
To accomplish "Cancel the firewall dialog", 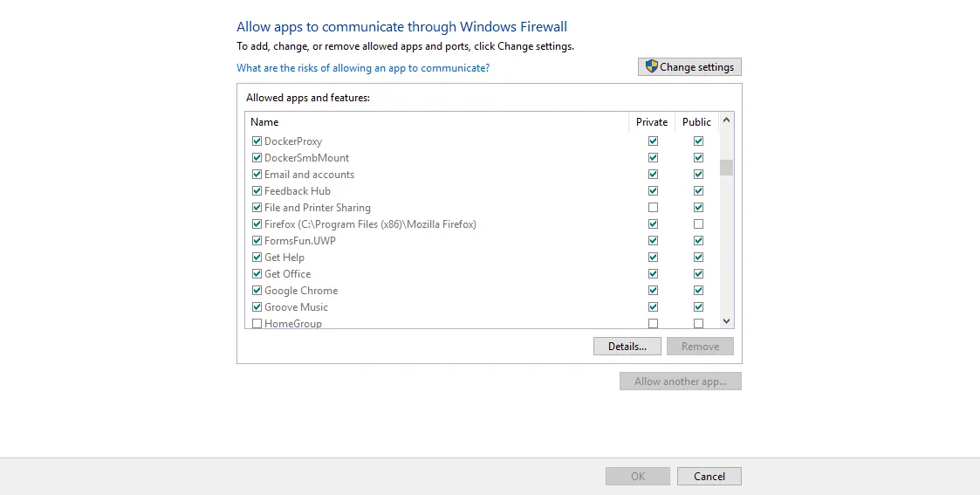I will pos(709,477).
